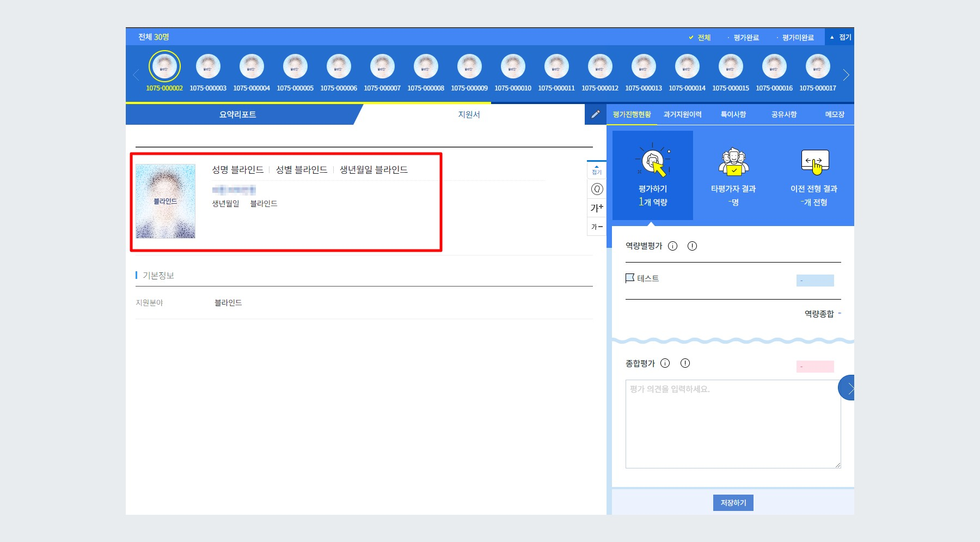The width and height of the screenshot is (980, 542).
Task: Show next applicants with the right arrow
Action: 846,75
